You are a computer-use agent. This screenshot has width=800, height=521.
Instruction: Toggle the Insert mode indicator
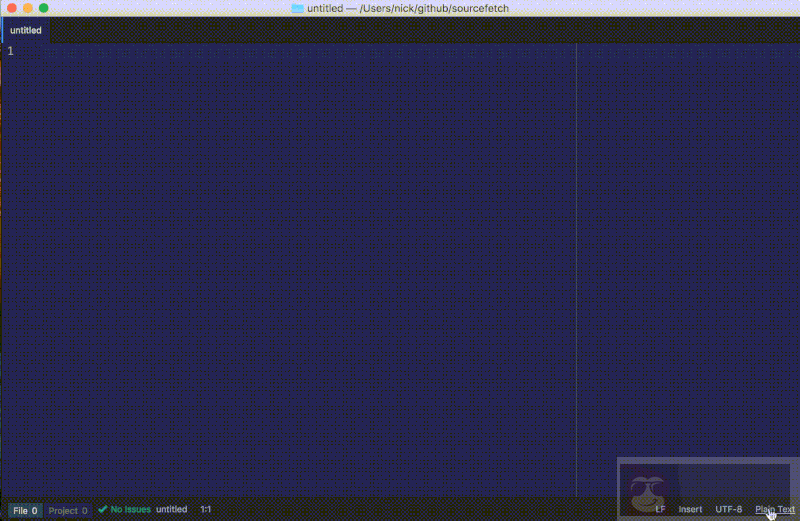(x=690, y=509)
